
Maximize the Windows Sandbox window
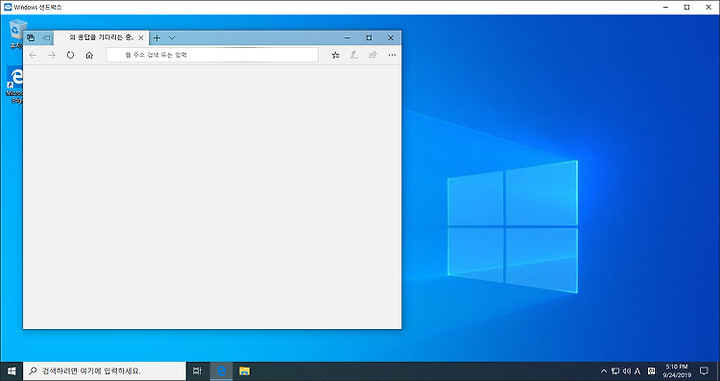coord(687,7)
